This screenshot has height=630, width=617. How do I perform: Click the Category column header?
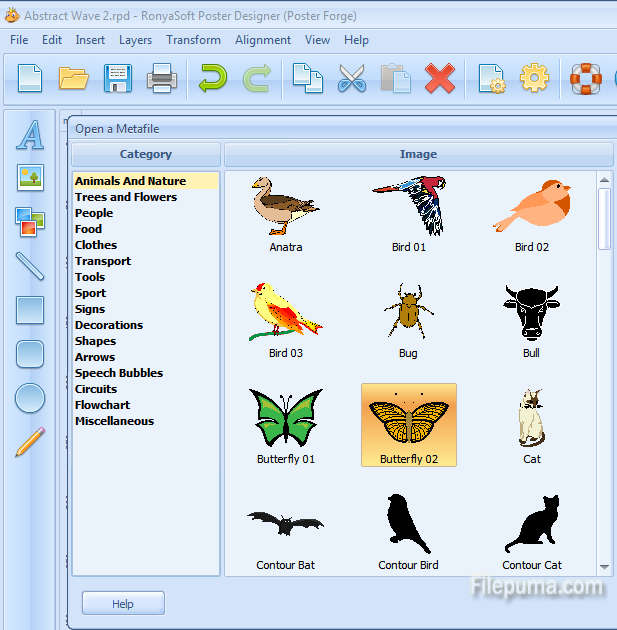coord(146,154)
